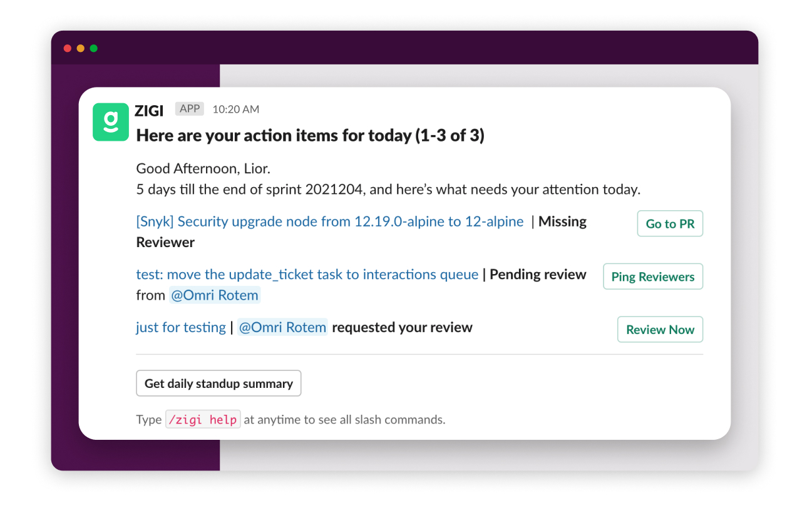Click the /zigi help command snippet
This screenshot has width=812, height=508.
pos(202,420)
